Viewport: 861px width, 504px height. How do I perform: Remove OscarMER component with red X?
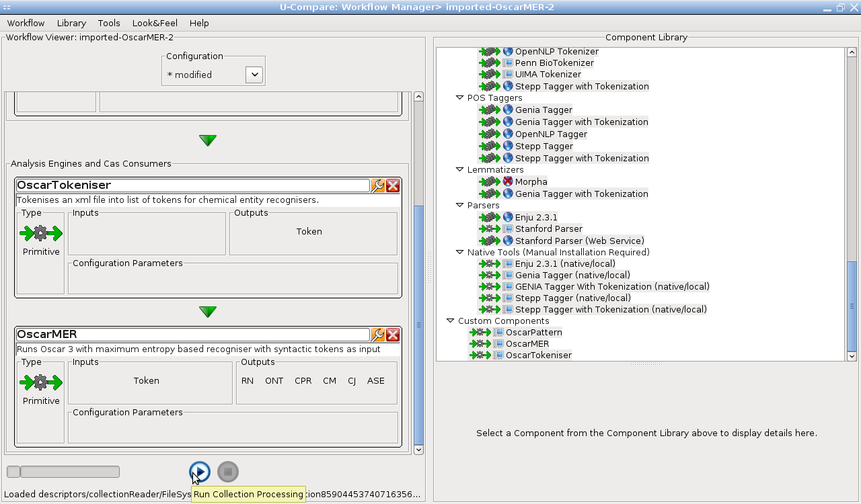tap(393, 335)
